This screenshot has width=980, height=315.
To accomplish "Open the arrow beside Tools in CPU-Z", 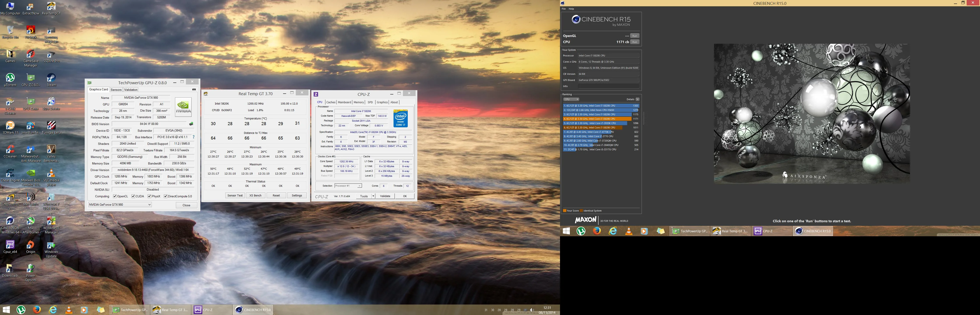I will 373,196.
